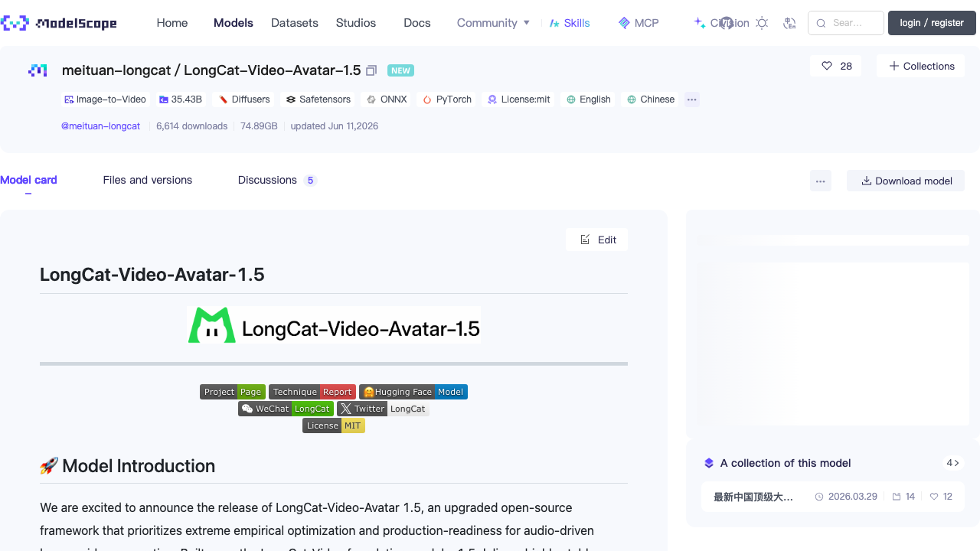
Task: Click the Image-to-Video tag
Action: click(x=105, y=99)
